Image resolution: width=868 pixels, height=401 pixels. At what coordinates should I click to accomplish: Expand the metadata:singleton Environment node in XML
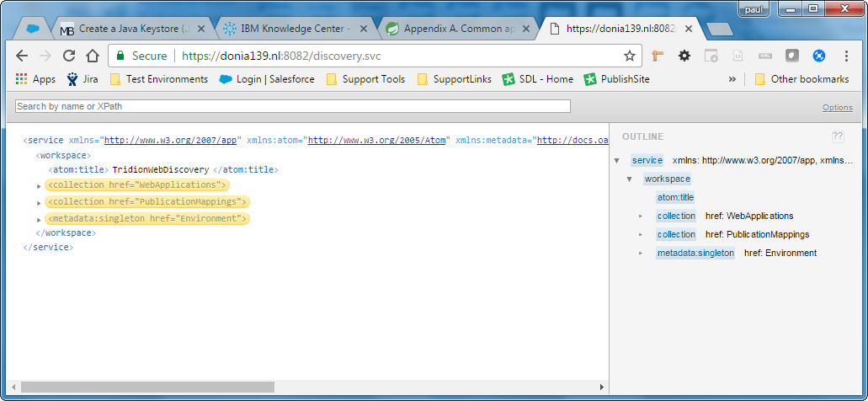(39, 220)
